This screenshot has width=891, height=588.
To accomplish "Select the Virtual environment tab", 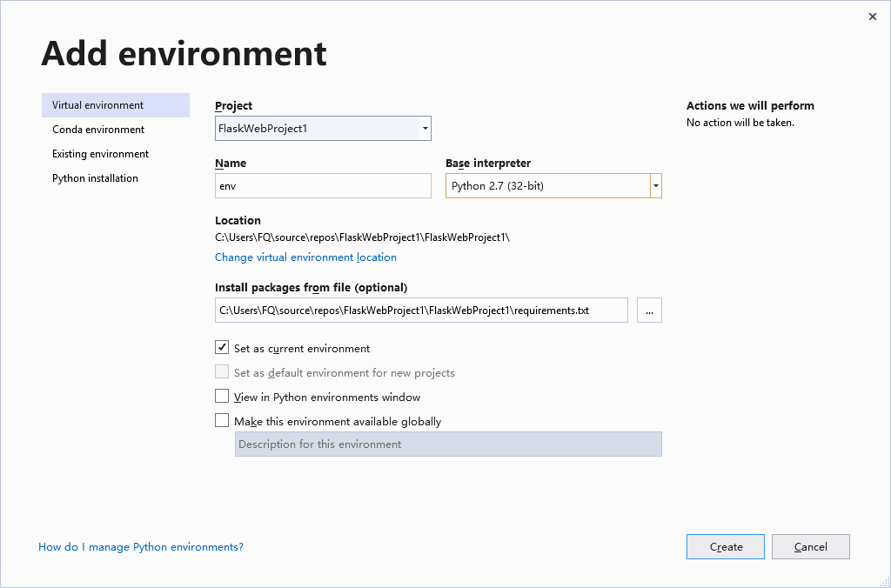I will tap(116, 105).
